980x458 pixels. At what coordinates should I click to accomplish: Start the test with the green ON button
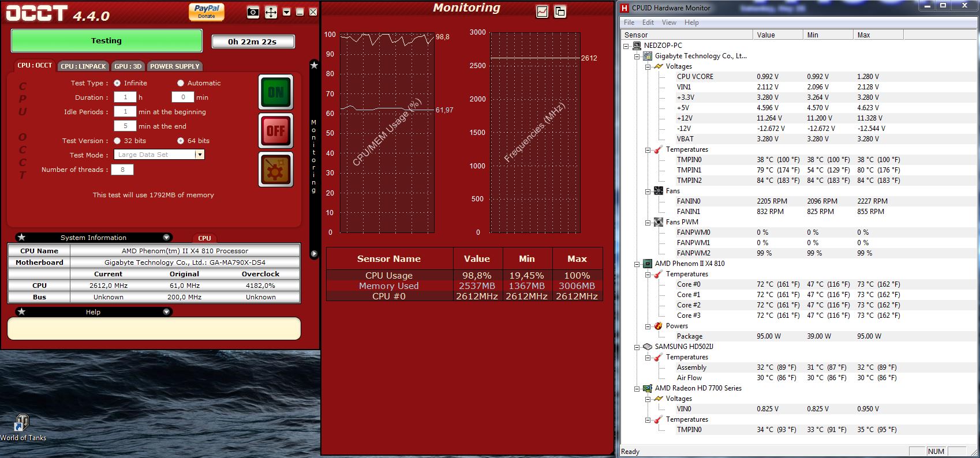tap(276, 92)
